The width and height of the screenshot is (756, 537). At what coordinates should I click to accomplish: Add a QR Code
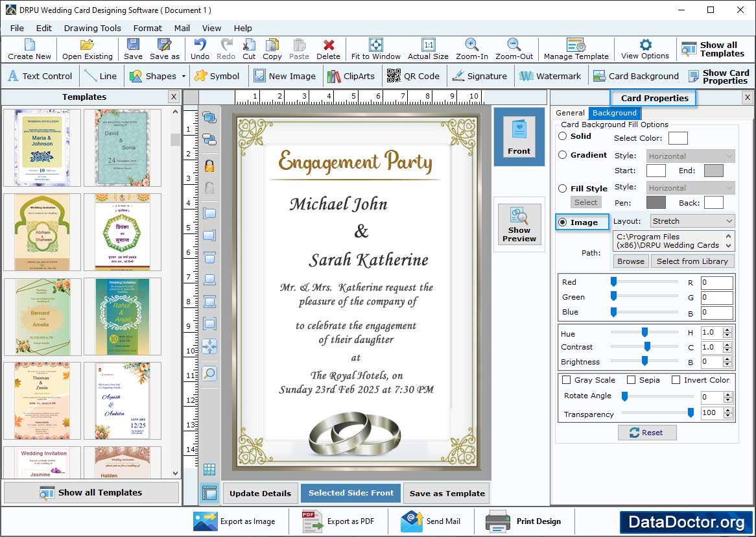[x=413, y=76]
